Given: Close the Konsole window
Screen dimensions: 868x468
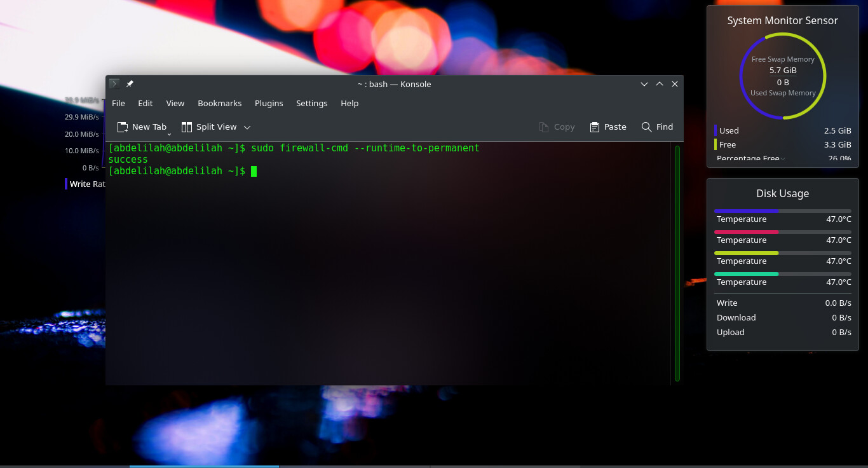Looking at the screenshot, I should tap(675, 84).
